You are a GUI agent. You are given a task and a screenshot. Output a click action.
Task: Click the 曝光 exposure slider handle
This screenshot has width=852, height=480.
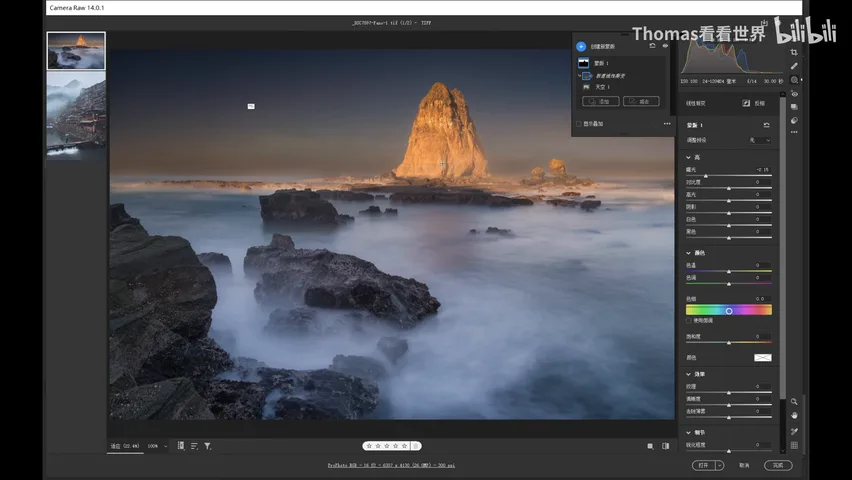click(706, 176)
